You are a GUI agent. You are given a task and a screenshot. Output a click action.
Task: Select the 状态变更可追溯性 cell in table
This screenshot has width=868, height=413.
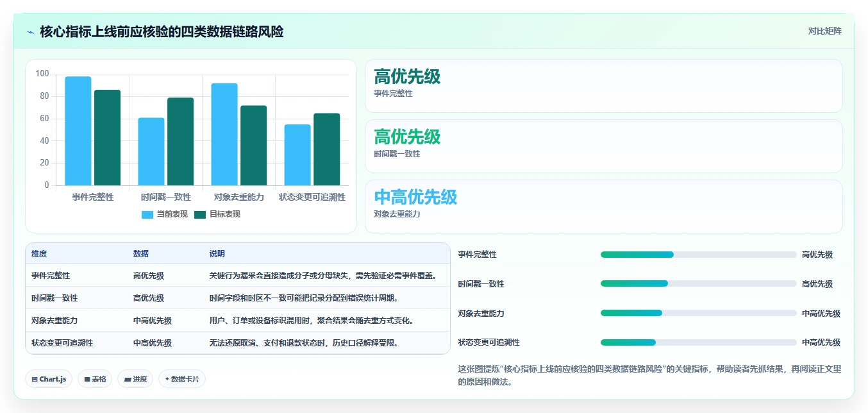[62, 343]
